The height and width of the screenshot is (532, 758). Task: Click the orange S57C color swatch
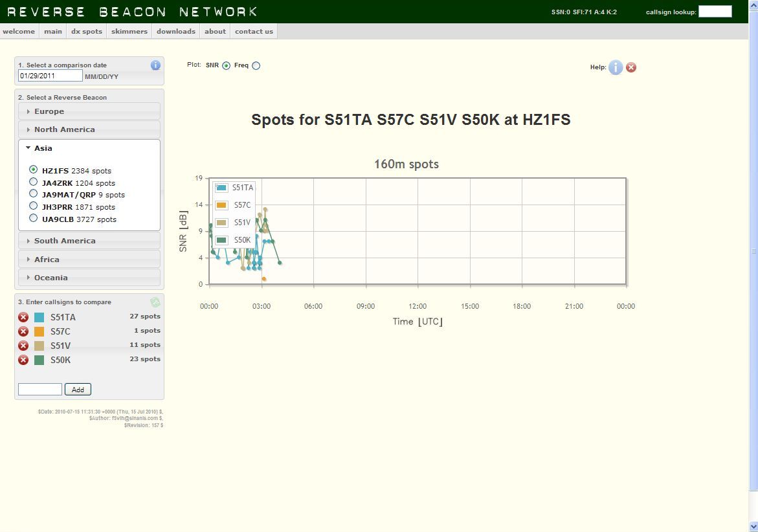(x=39, y=331)
